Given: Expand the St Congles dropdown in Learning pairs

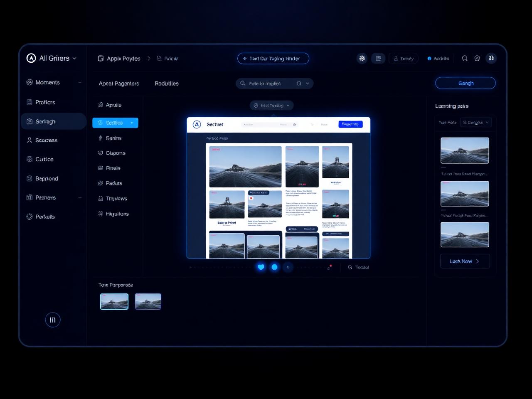Looking at the screenshot, I should click(x=476, y=122).
